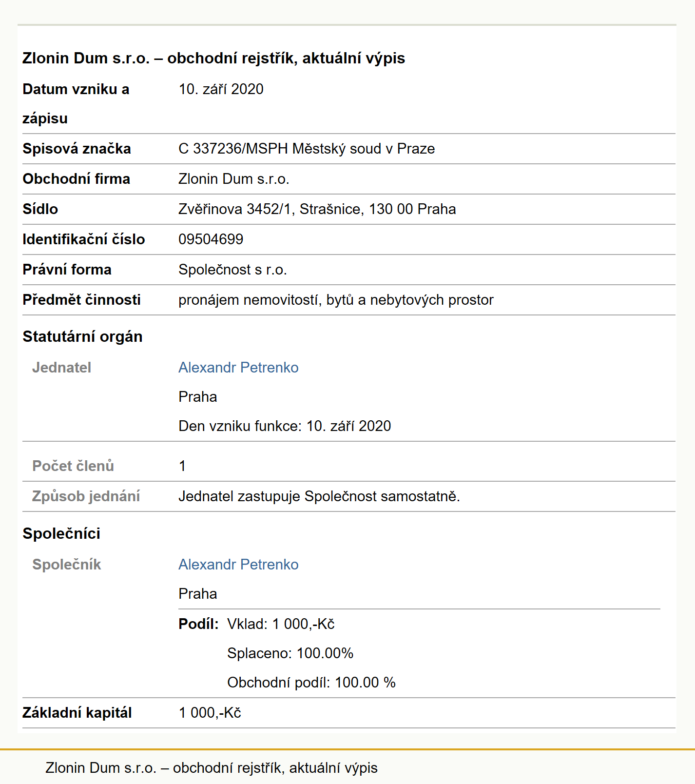The width and height of the screenshot is (695, 784).
Task: Click the Vklad: 1 000,-Kč line
Action: point(281,624)
